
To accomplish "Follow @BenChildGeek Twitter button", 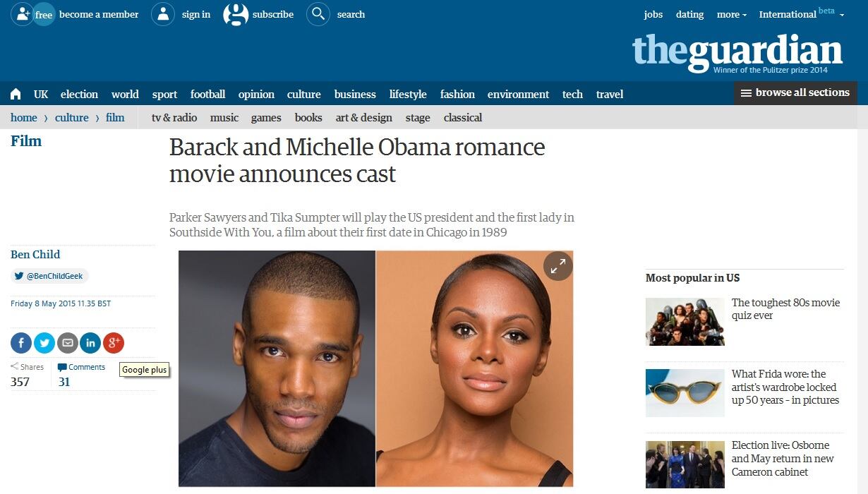I will click(50, 277).
